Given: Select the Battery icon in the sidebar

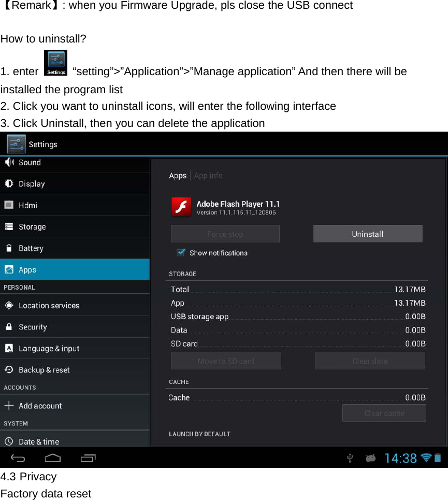Looking at the screenshot, I should click(x=9, y=248).
